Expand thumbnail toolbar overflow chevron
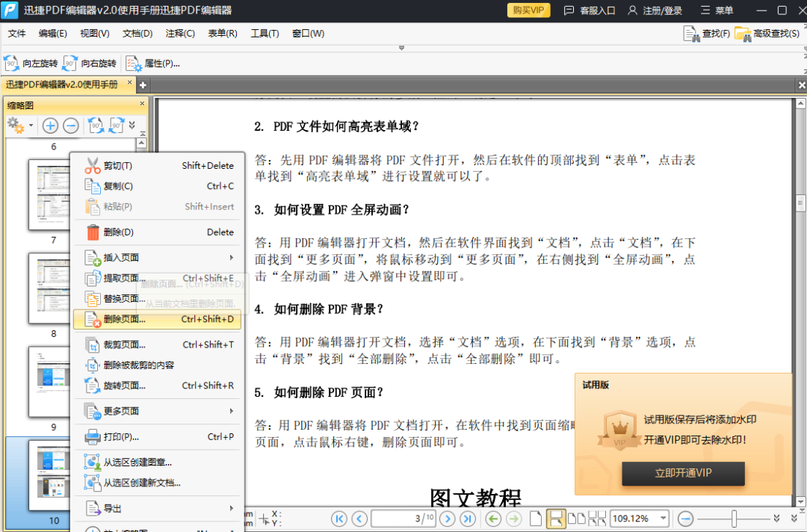 132,125
